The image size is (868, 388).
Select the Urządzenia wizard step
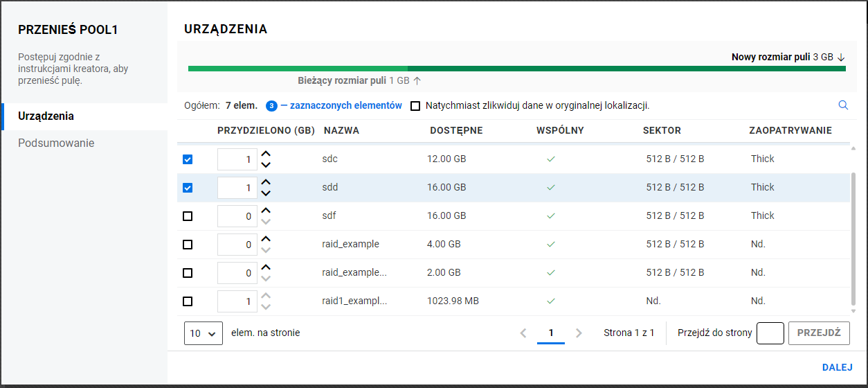pos(46,116)
